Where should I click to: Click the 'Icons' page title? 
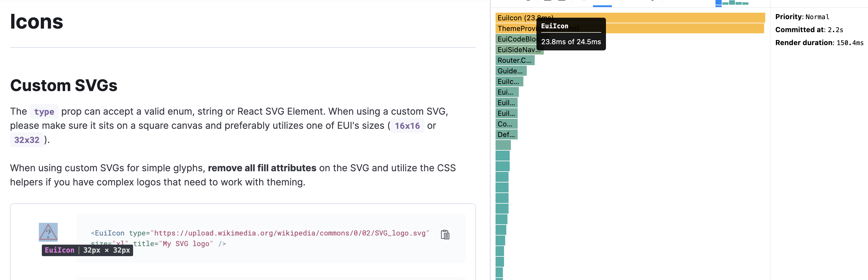(37, 22)
